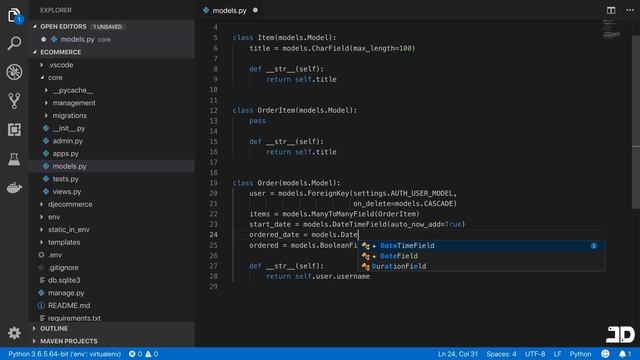Click the editor minimap preview
Viewport: 640px width, 360px height.
611,30
